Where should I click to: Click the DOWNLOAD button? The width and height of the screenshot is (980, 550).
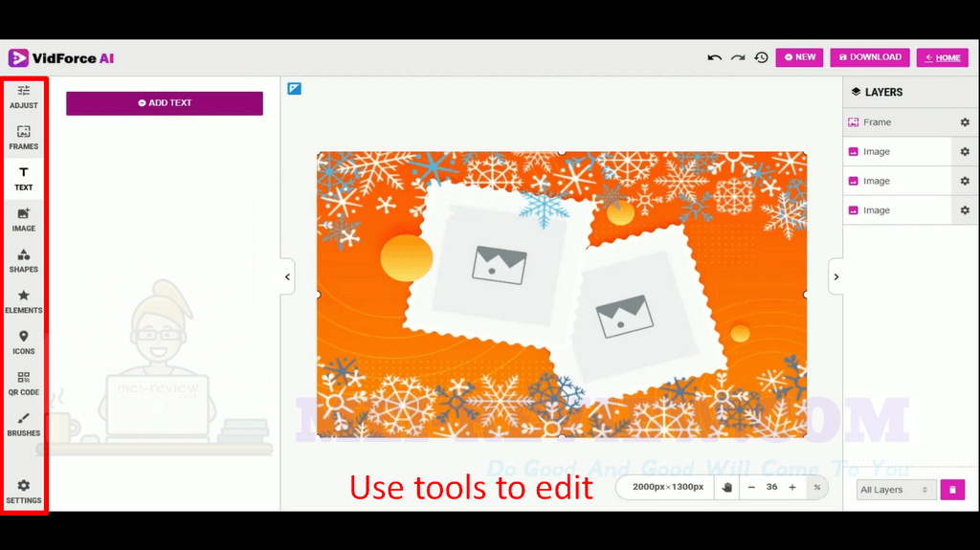click(x=870, y=57)
